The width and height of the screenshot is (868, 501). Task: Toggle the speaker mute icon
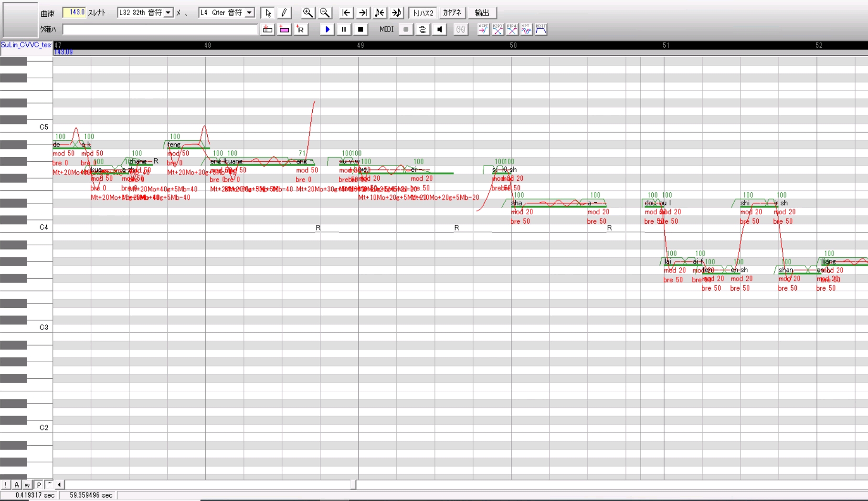(x=439, y=30)
